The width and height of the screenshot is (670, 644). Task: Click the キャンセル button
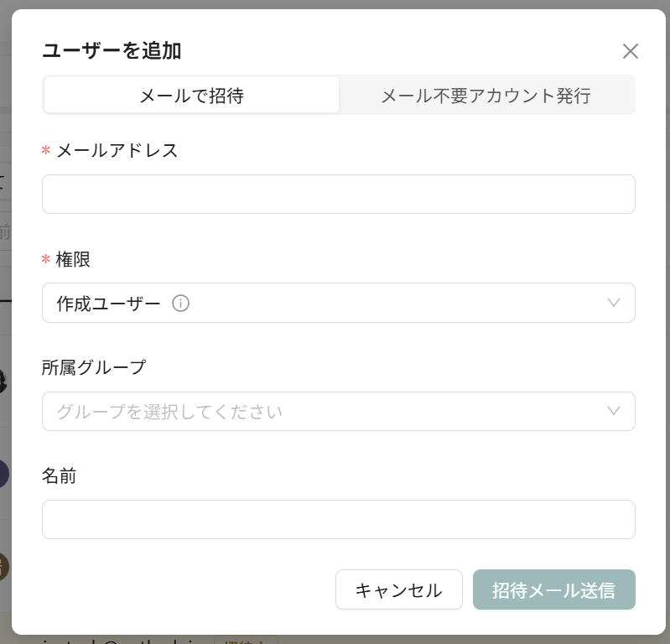coord(398,589)
